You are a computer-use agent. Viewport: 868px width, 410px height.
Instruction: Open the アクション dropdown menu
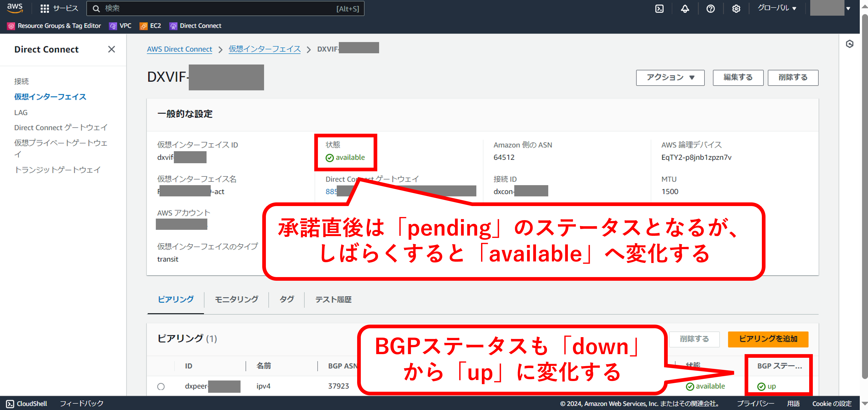pyautogui.click(x=670, y=77)
